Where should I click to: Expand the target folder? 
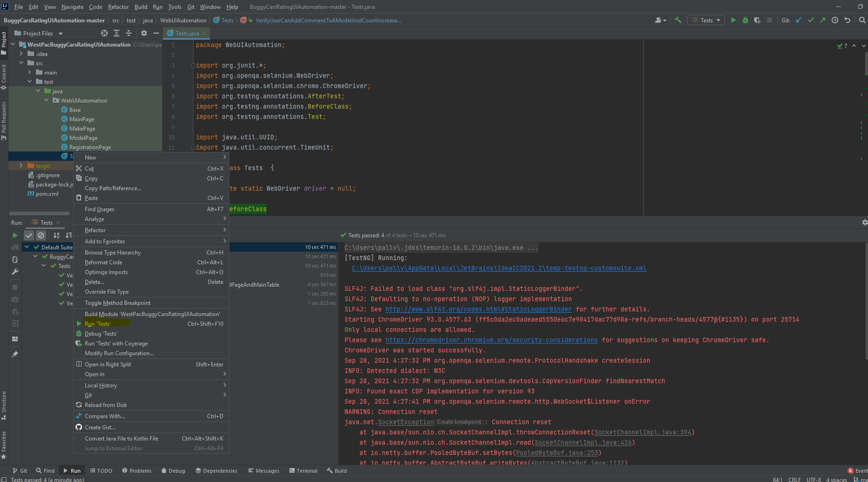[x=21, y=165]
